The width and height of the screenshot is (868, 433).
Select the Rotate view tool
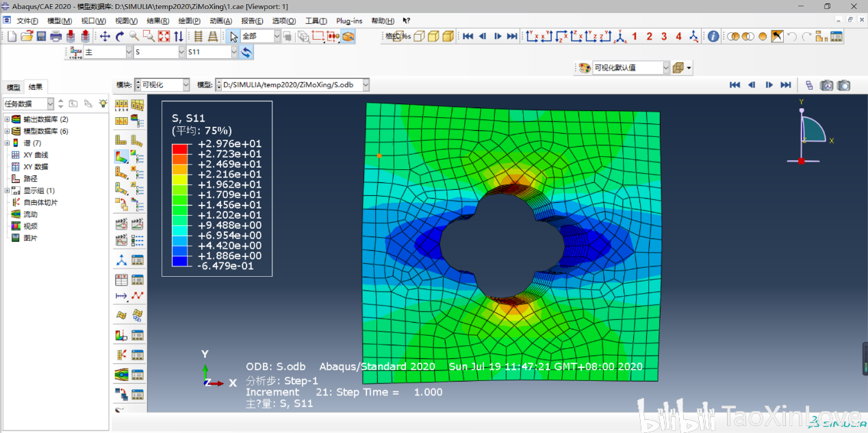pos(120,36)
